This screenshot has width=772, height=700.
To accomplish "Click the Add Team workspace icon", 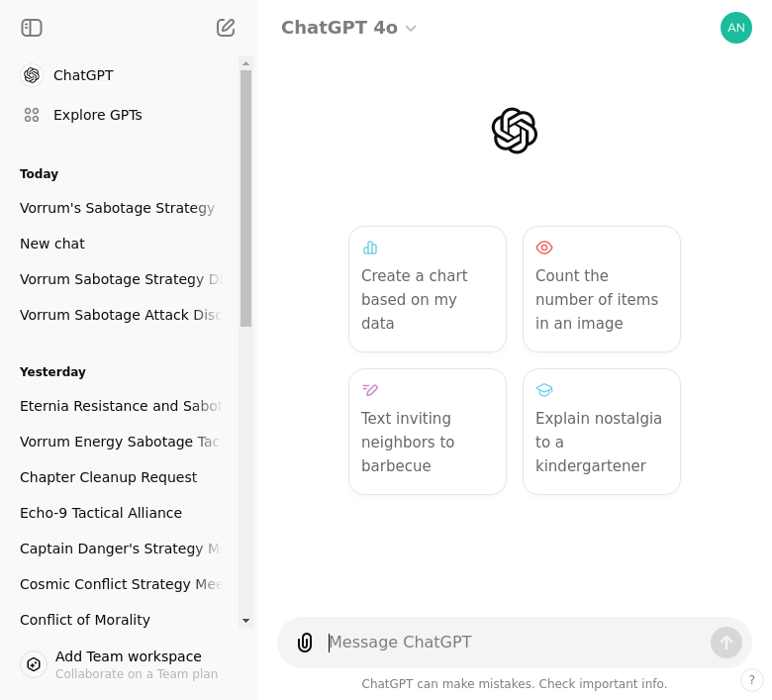I will [34, 664].
